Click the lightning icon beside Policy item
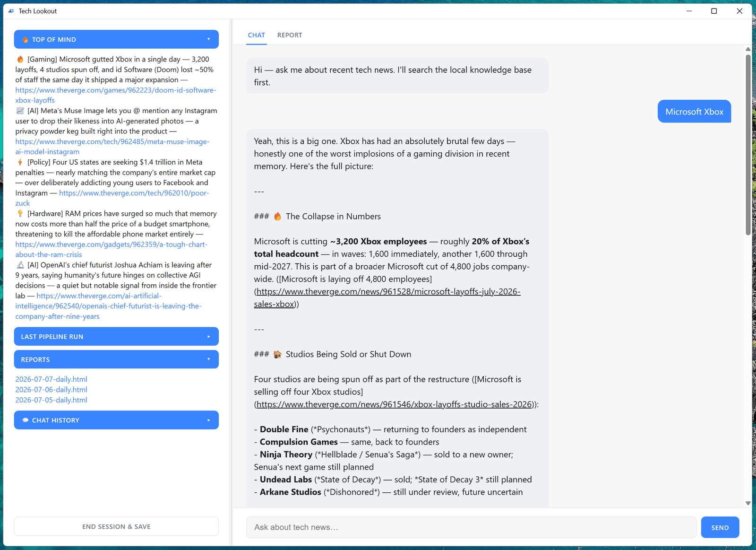This screenshot has height=550, width=756. click(x=20, y=162)
